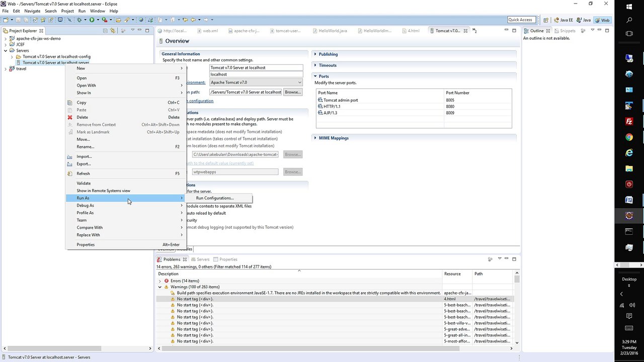Open FileZilla from the Windows taskbar
The image size is (644, 362).
(x=629, y=121)
